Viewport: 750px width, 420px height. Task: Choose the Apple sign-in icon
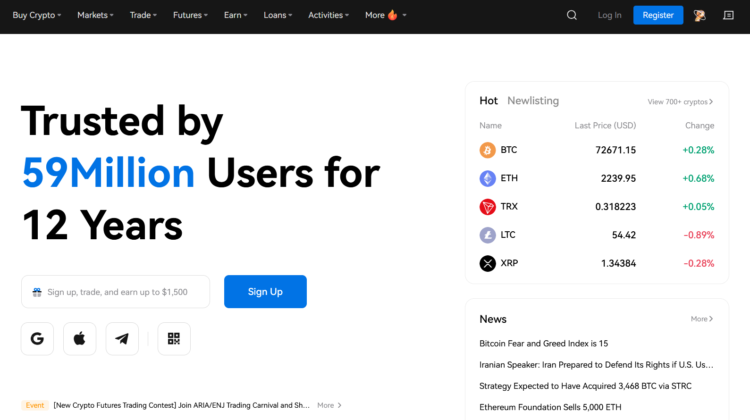(79, 339)
